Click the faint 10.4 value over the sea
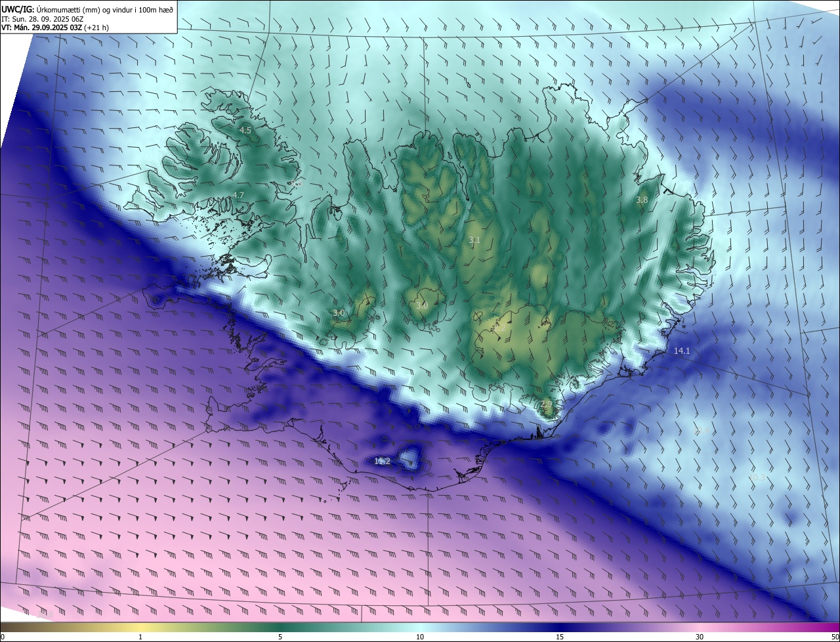The image size is (840, 642). [702, 430]
